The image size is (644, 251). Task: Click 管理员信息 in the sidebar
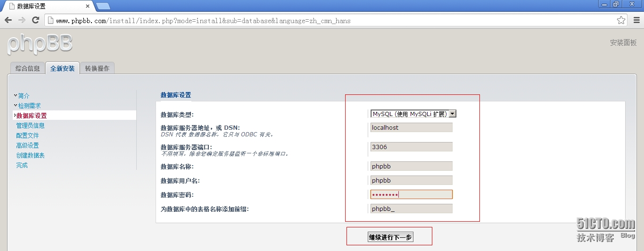pos(30,125)
